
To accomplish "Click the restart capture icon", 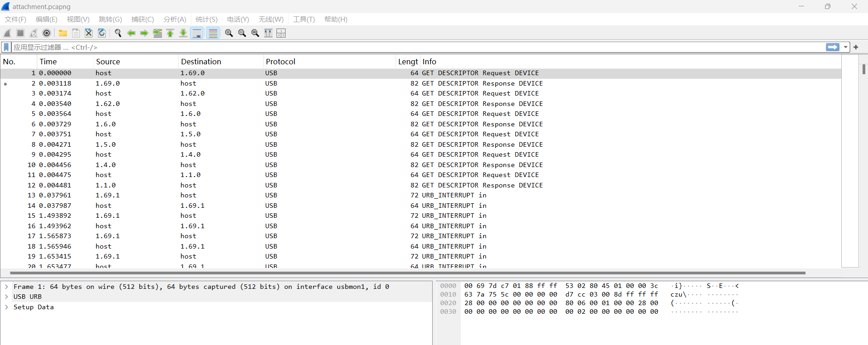I will pos(33,33).
